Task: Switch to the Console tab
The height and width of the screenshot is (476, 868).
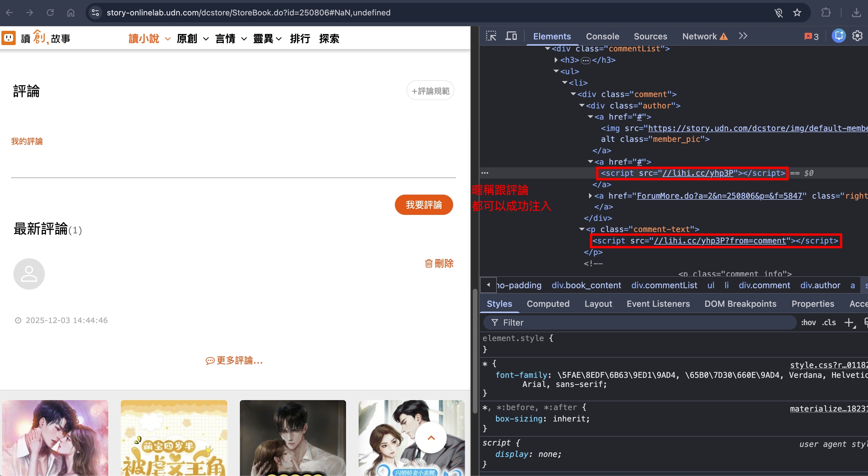Action: (602, 36)
